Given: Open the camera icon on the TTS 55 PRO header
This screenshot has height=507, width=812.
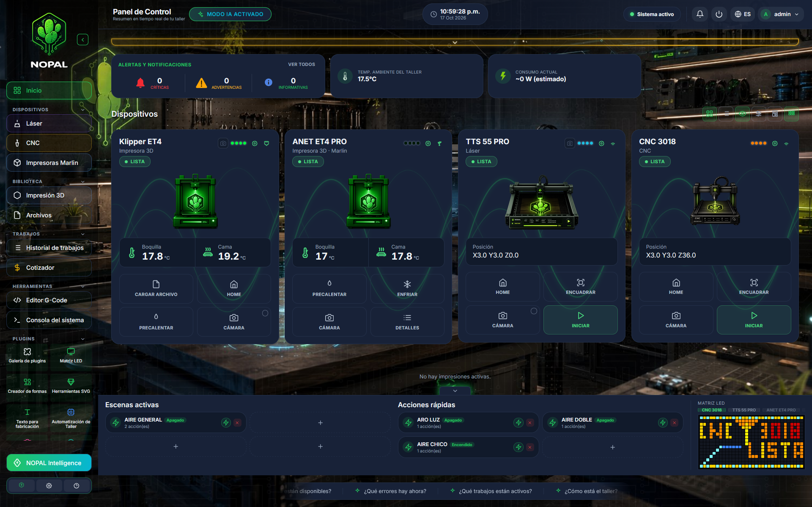Looking at the screenshot, I should 570,143.
